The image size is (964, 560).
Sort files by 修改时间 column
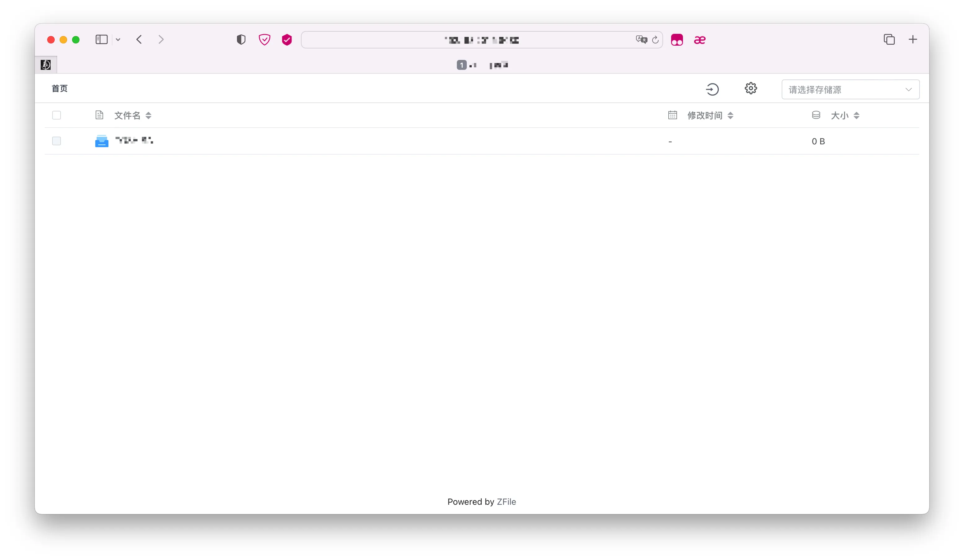705,115
